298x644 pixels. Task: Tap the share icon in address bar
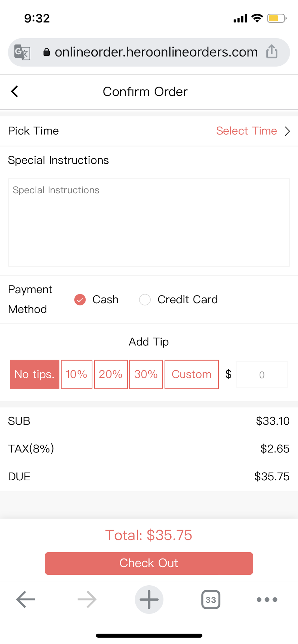[x=271, y=52]
